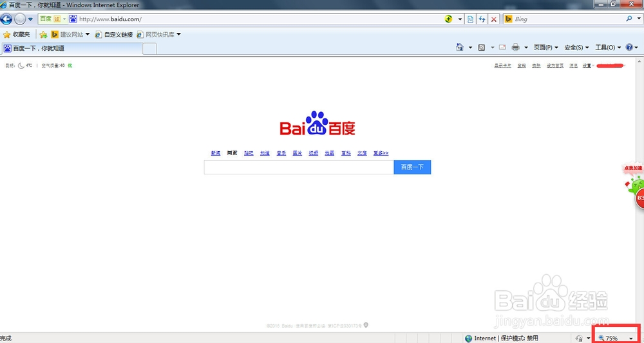Click the Bing search box

click(569, 19)
